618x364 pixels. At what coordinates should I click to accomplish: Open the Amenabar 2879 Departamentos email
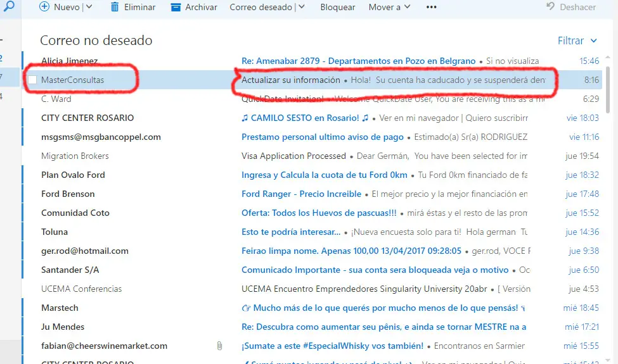pyautogui.click(x=358, y=61)
